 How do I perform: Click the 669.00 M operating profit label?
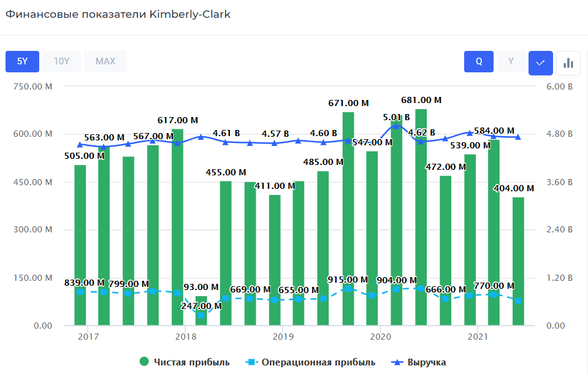[250, 289]
